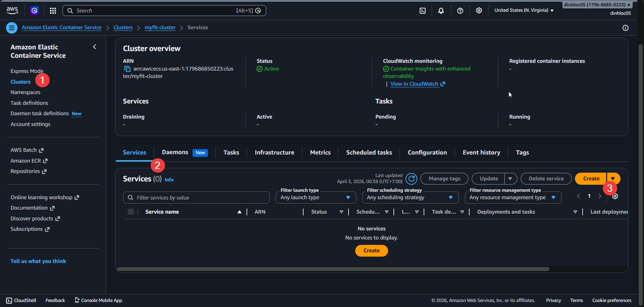This screenshot has height=307, width=644.
Task: Open the AWS services grid icon
Action: pos(53,10)
